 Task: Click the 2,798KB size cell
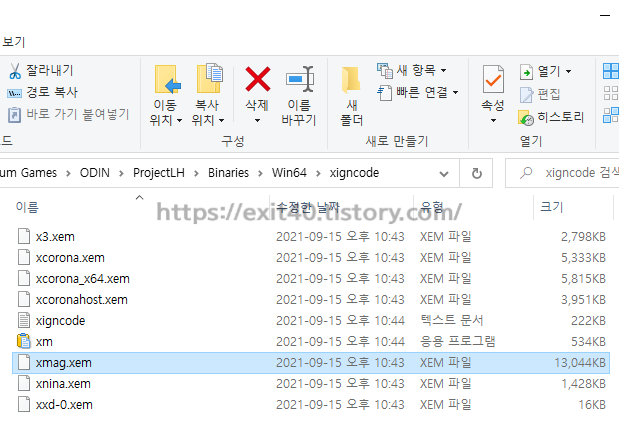coord(583,236)
